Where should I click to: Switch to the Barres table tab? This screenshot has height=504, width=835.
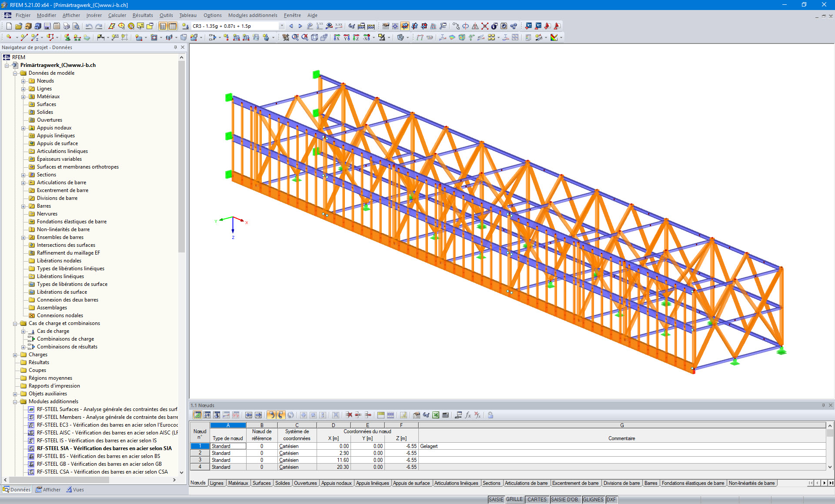[651, 483]
